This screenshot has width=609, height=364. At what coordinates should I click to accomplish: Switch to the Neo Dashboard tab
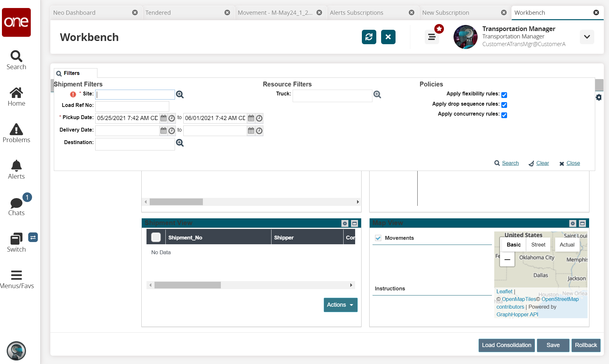point(74,12)
